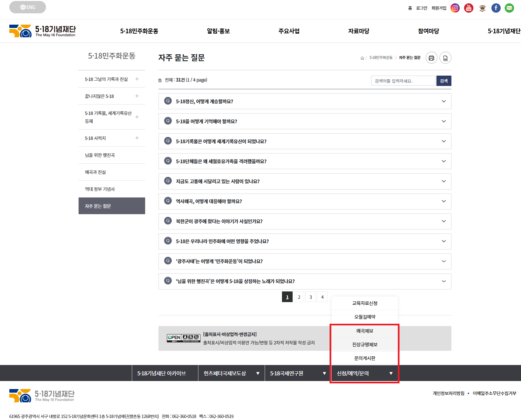
Task: Go to page 2 of the FAQ list
Action: [x=299, y=297]
